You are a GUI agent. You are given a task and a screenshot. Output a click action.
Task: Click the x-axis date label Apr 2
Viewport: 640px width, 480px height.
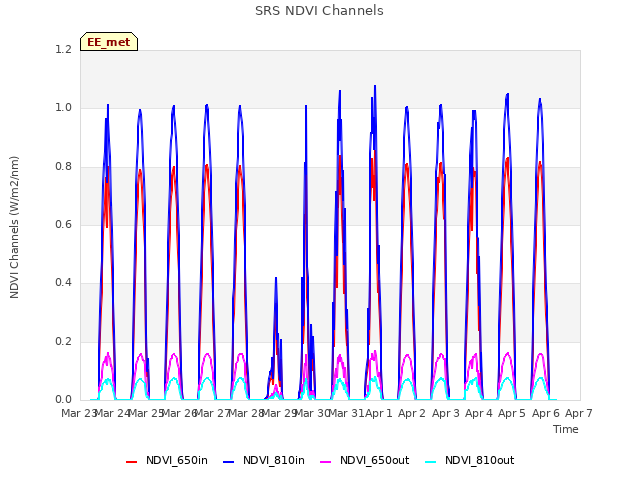[x=412, y=413]
